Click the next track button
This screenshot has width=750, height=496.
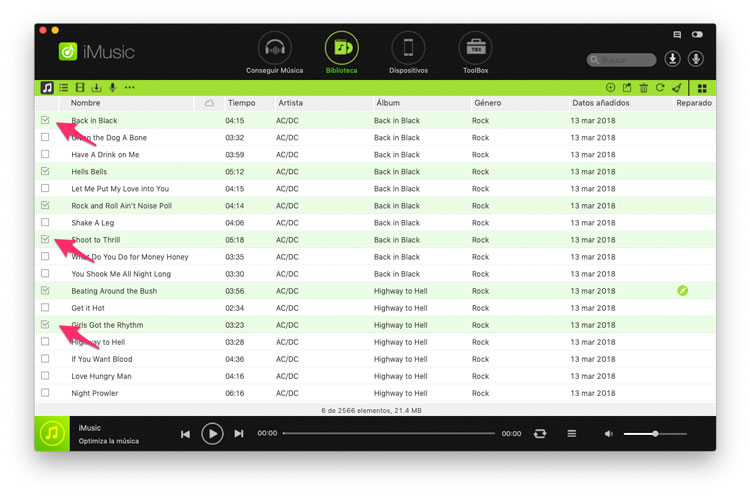239,434
